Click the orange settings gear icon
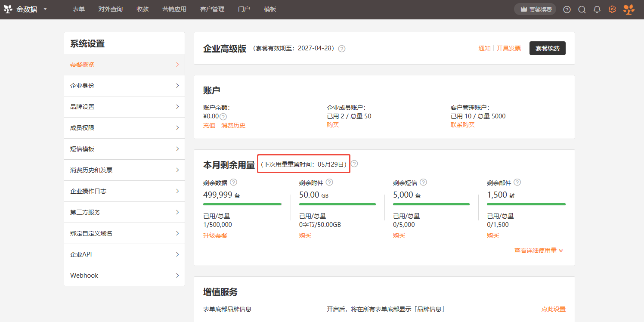644x322 pixels. 612,9
